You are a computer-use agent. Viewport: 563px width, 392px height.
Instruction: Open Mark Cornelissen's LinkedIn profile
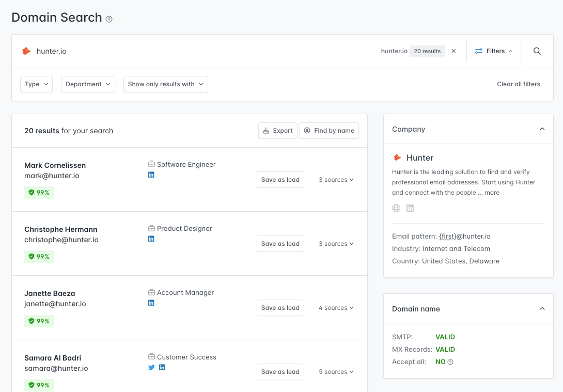click(151, 175)
